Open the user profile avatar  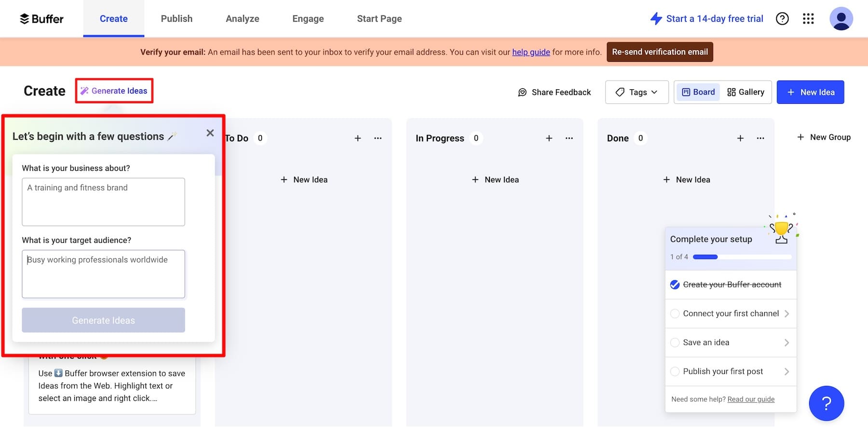841,19
